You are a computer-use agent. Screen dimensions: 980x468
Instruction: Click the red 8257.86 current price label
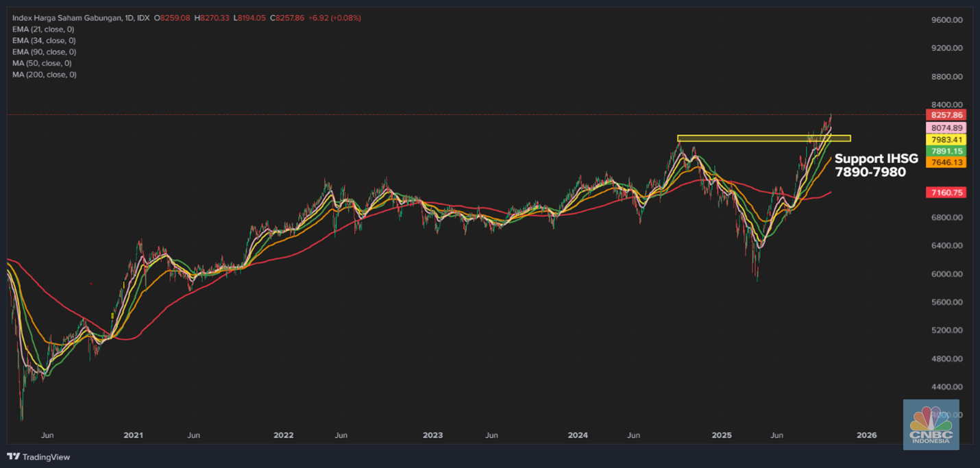[946, 115]
